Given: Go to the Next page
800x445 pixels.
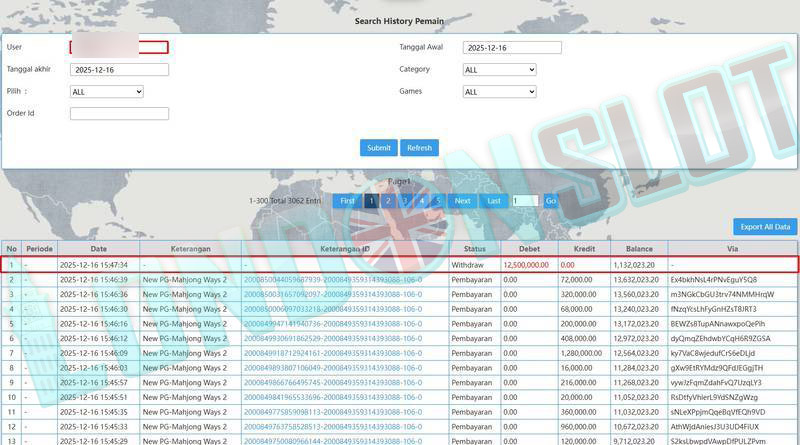Looking at the screenshot, I should [462, 201].
